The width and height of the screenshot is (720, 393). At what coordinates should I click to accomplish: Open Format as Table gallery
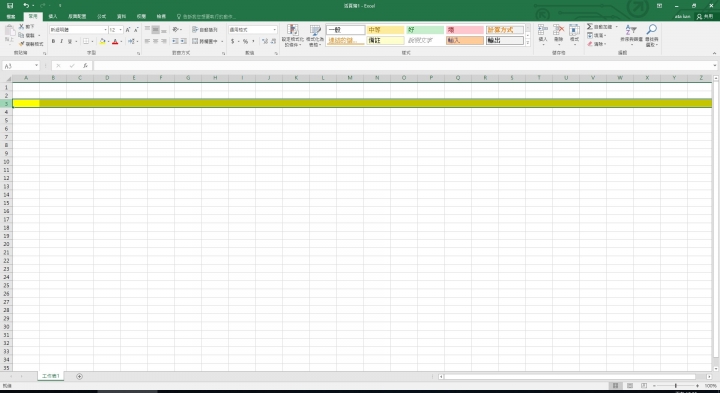[315, 35]
